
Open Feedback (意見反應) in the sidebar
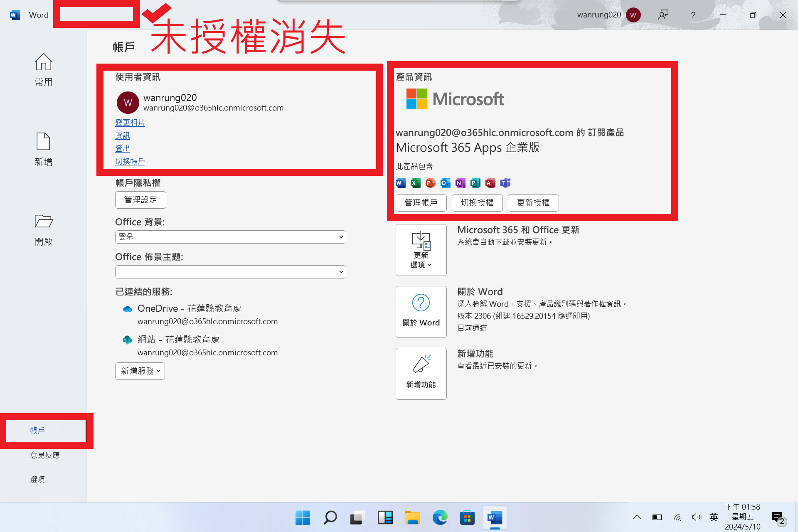tap(44, 455)
